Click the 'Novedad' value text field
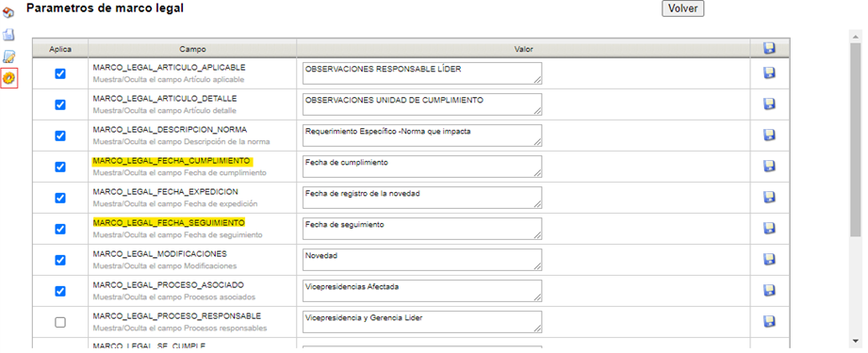 (422, 260)
